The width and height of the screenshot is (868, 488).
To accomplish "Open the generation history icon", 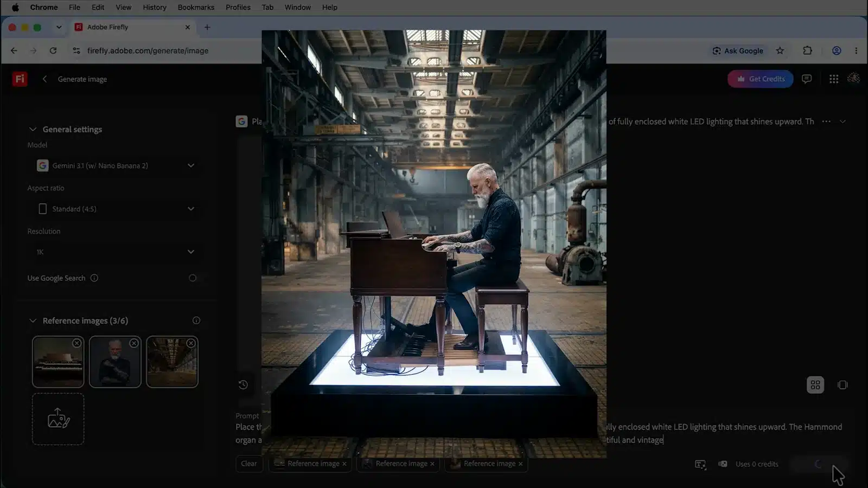I will coord(243,384).
